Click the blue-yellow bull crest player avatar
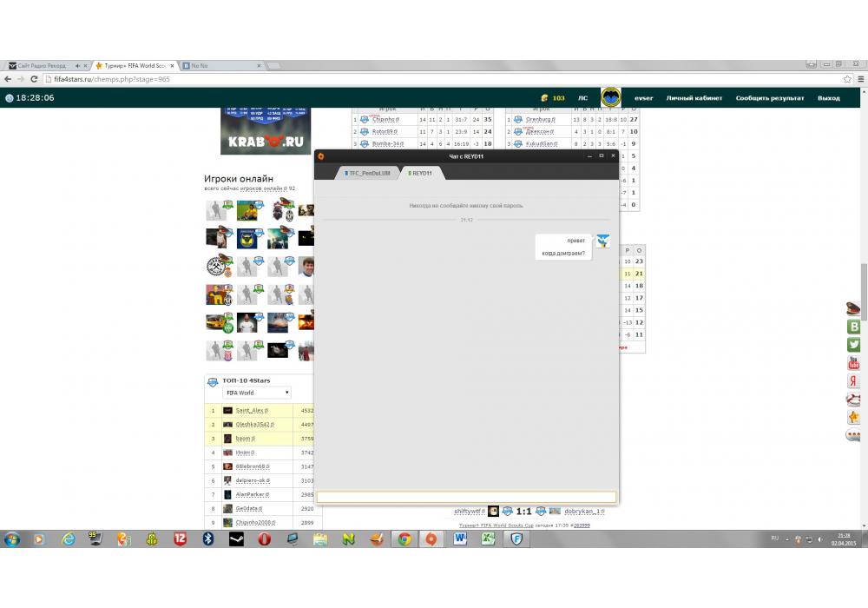This screenshot has height=608, width=868. pos(247,239)
